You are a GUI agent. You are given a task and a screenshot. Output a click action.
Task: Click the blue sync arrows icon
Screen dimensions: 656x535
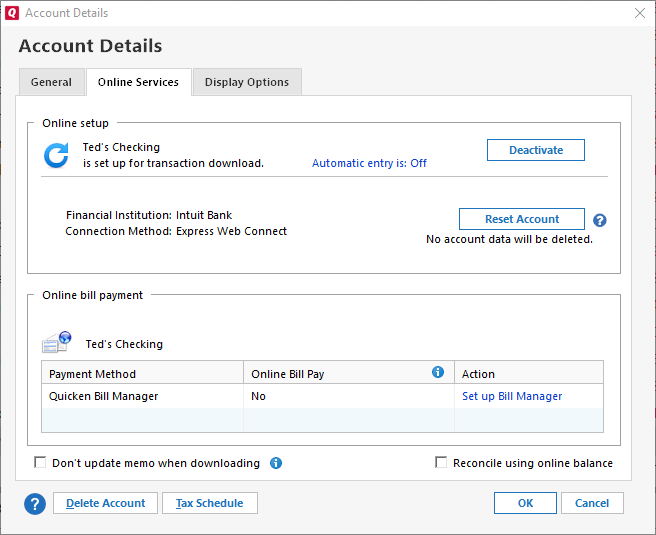[56, 155]
